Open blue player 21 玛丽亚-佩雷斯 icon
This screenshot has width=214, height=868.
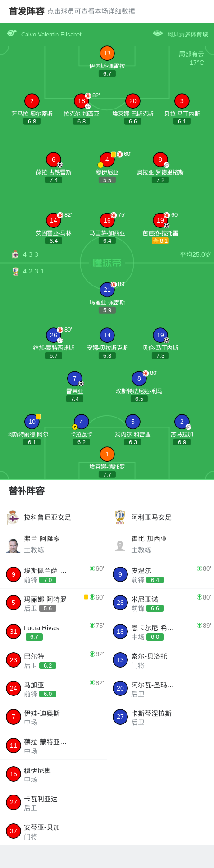[x=107, y=290]
